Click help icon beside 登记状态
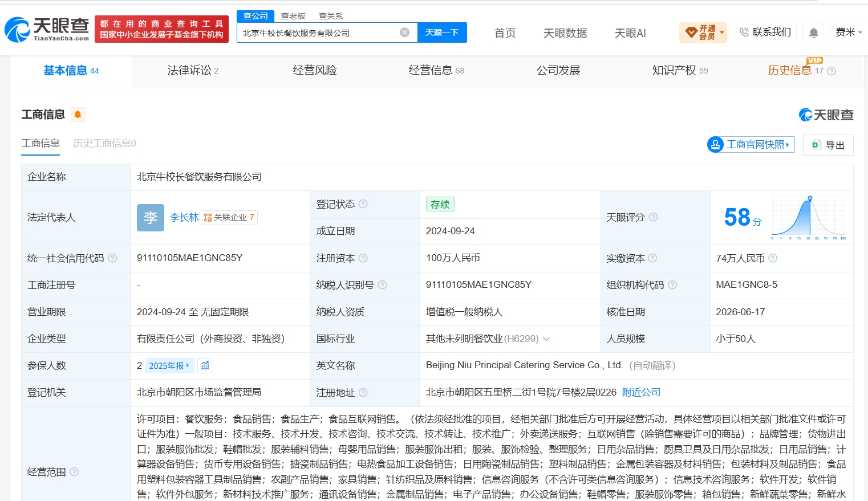 click(x=363, y=204)
